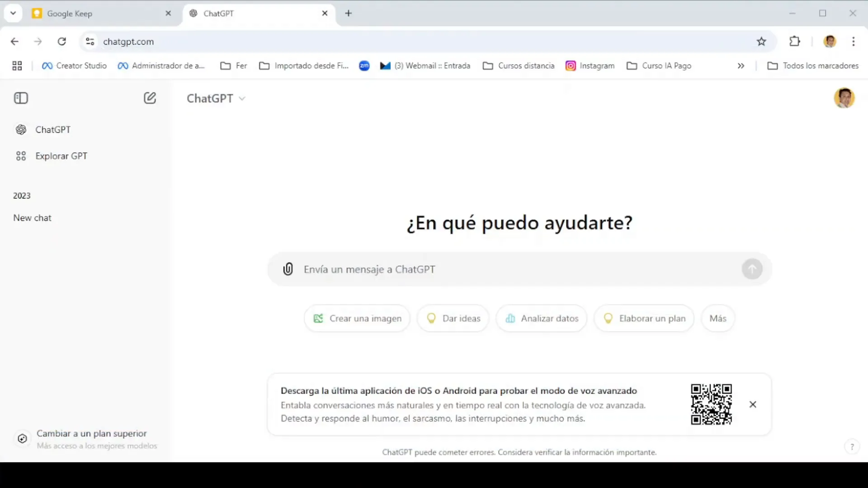The image size is (868, 488).
Task: Open the 'Cursos distancia' bookmarks folder
Action: point(519,66)
